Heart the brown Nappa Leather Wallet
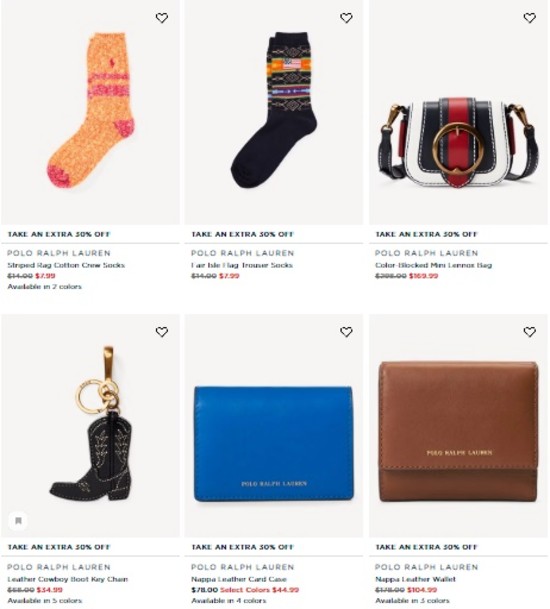The width and height of the screenshot is (550, 609). [530, 332]
